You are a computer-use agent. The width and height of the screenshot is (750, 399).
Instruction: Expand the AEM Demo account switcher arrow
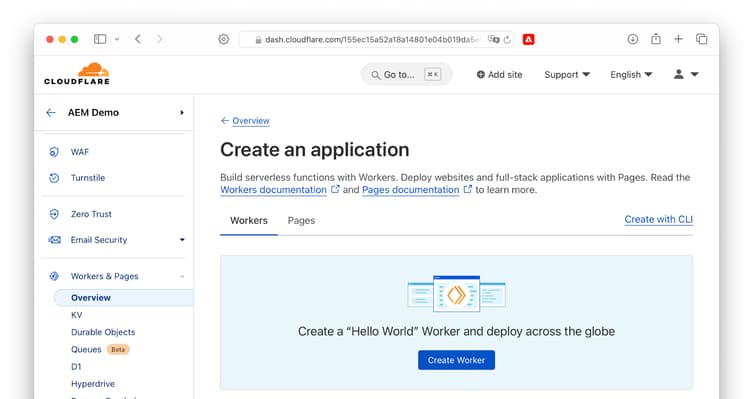[x=182, y=113]
